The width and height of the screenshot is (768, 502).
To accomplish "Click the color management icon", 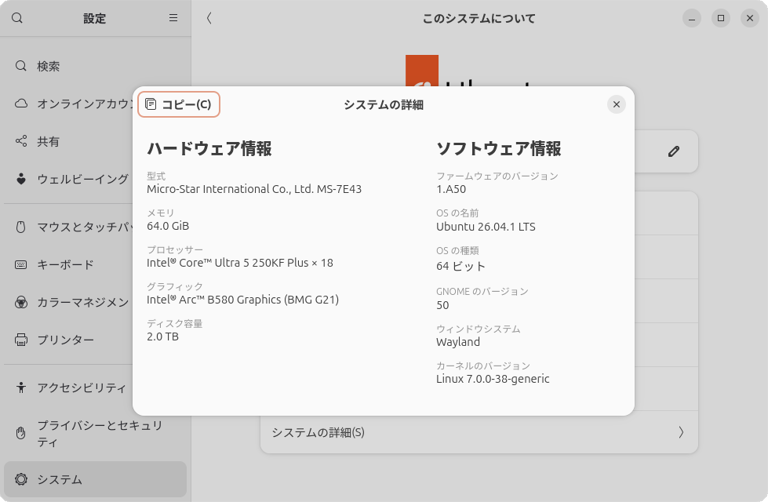I will 21,302.
